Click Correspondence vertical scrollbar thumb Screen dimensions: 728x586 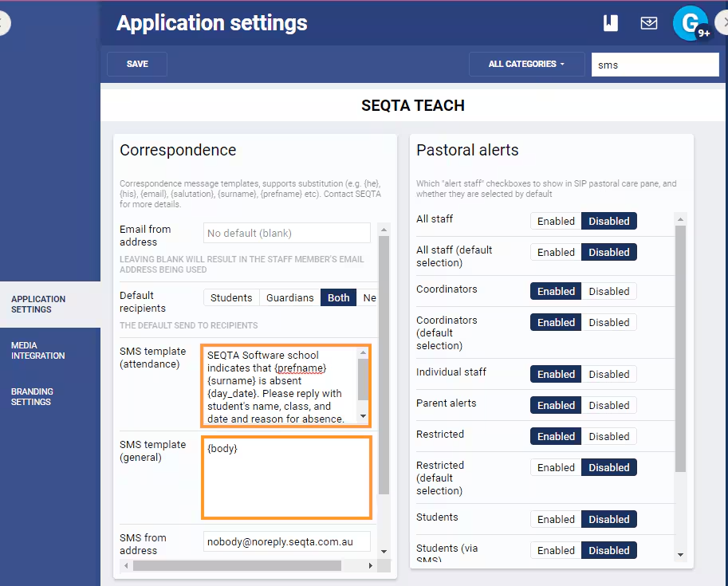[384, 365]
